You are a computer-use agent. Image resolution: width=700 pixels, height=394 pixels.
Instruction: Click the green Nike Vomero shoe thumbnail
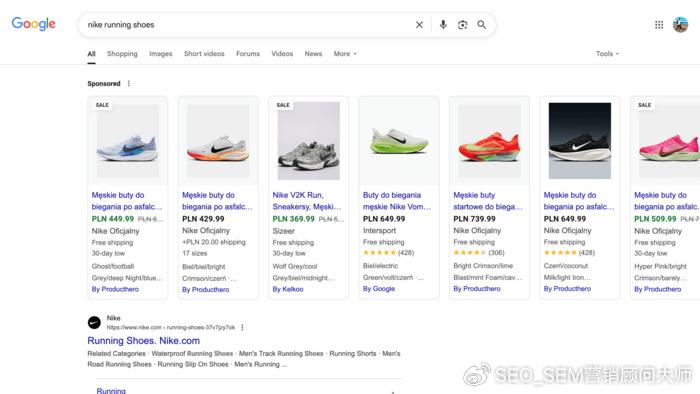coord(399,141)
